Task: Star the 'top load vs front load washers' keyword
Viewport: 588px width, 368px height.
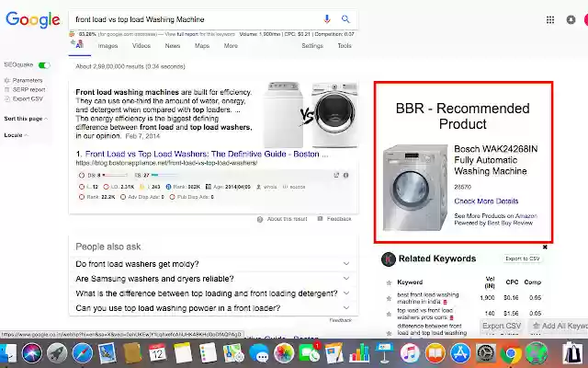Action: click(x=389, y=314)
